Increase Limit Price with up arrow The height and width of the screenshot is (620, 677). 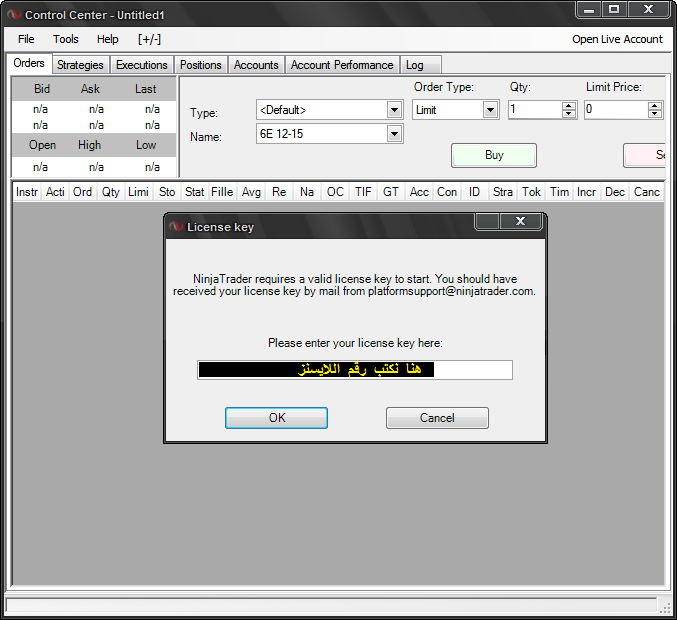point(655,106)
